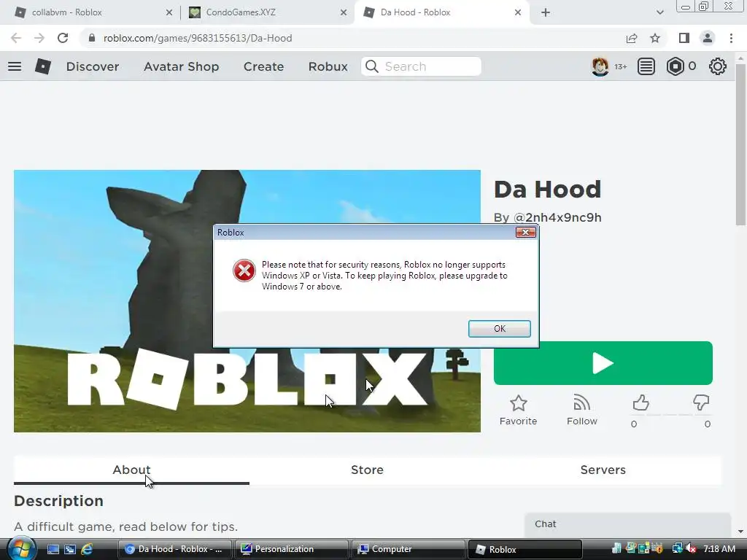Toggle the browser side panel
Image resolution: width=747 pixels, height=560 pixels.
coord(684,38)
